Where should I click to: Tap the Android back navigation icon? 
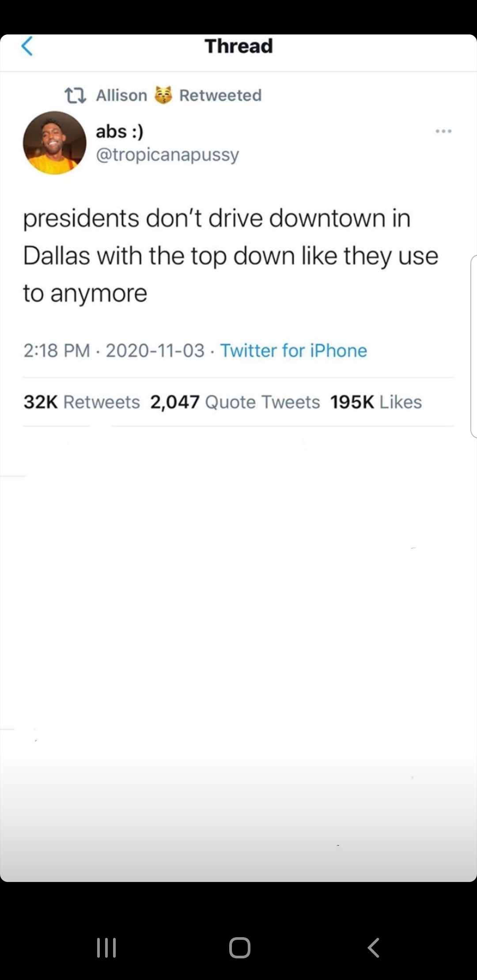[x=374, y=947]
